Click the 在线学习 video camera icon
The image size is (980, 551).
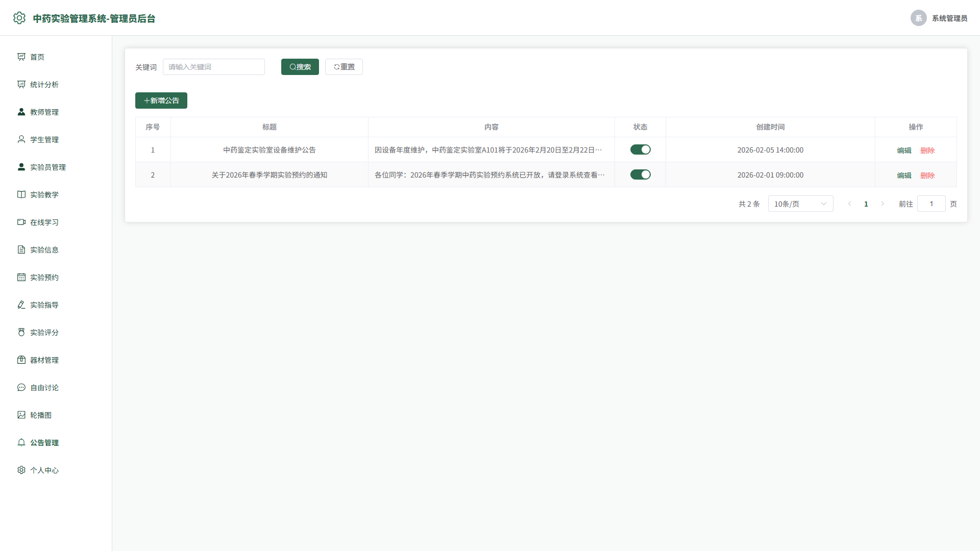click(21, 222)
